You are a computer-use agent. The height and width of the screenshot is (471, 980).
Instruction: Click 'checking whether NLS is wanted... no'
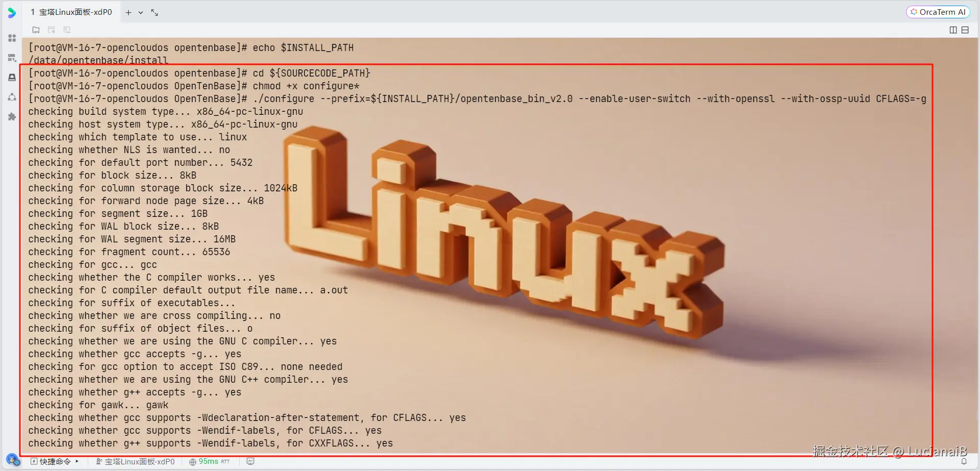(129, 150)
